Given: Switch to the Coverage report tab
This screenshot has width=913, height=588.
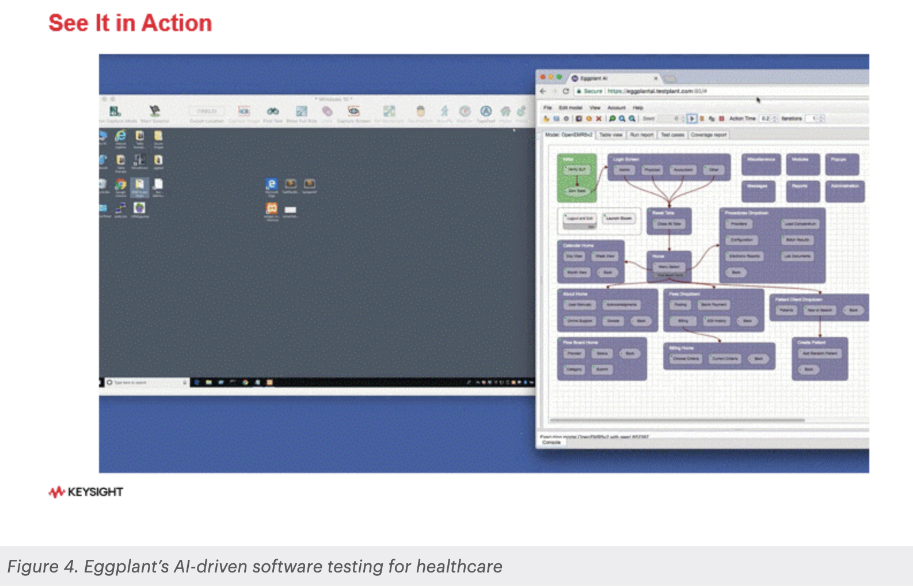Looking at the screenshot, I should point(709,135).
